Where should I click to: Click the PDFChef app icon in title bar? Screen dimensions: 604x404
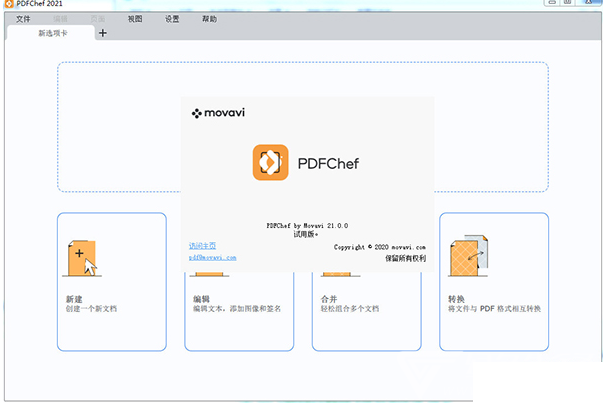coord(8,3)
